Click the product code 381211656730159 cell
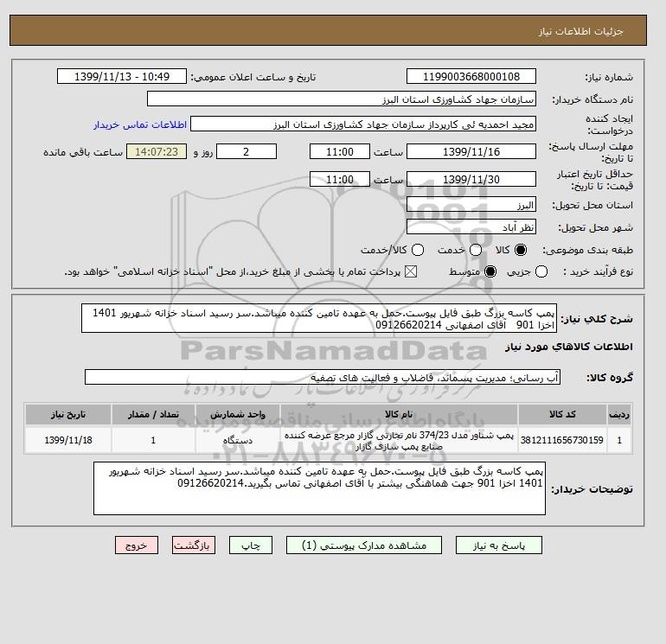666x644 pixels. (562, 440)
